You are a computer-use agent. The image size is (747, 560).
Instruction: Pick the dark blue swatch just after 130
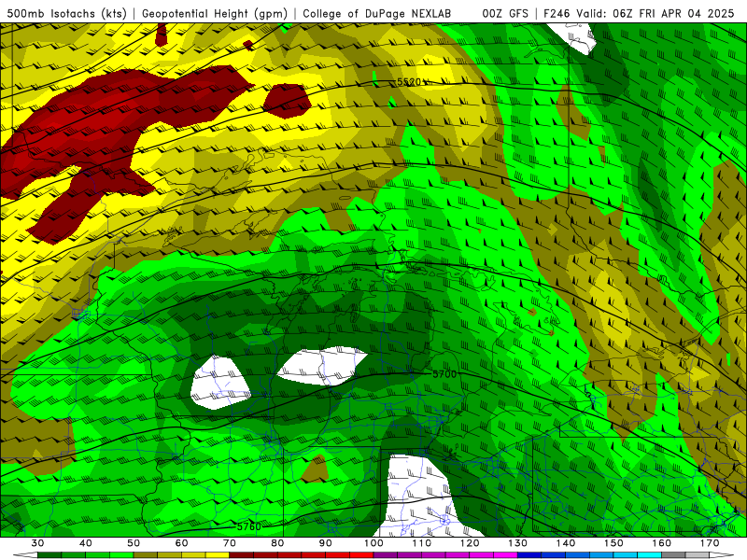(529, 555)
